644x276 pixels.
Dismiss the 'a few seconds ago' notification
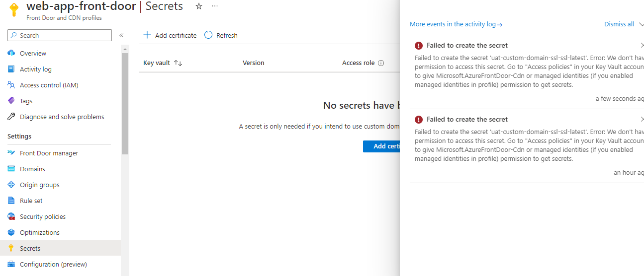tap(642, 45)
